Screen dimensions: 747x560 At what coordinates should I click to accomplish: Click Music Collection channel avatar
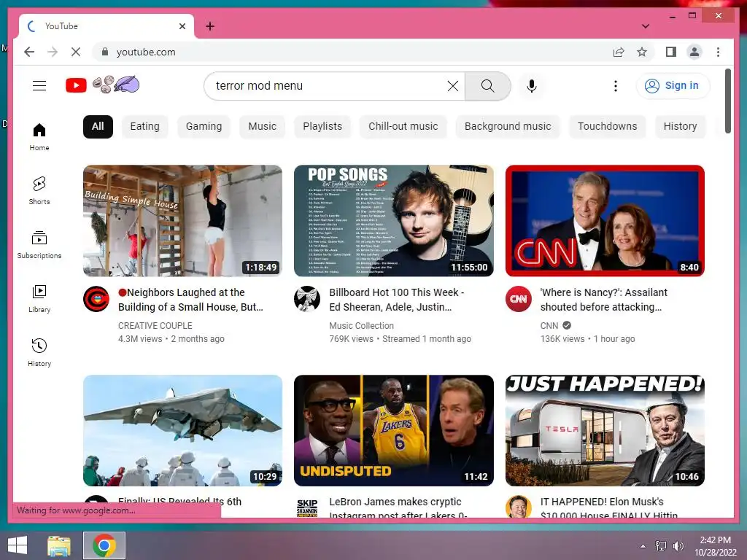(307, 299)
